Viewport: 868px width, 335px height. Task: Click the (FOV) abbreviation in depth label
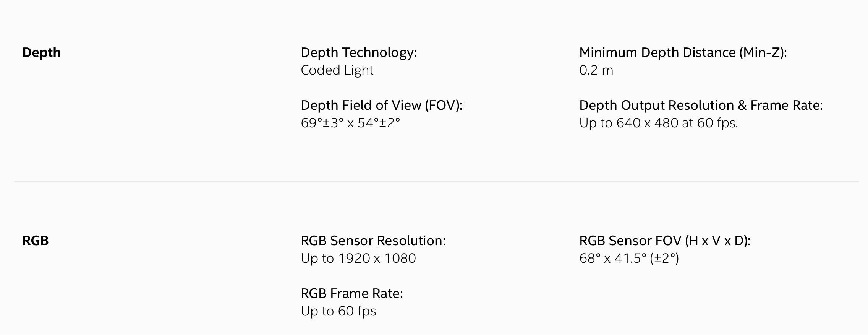[x=444, y=105]
